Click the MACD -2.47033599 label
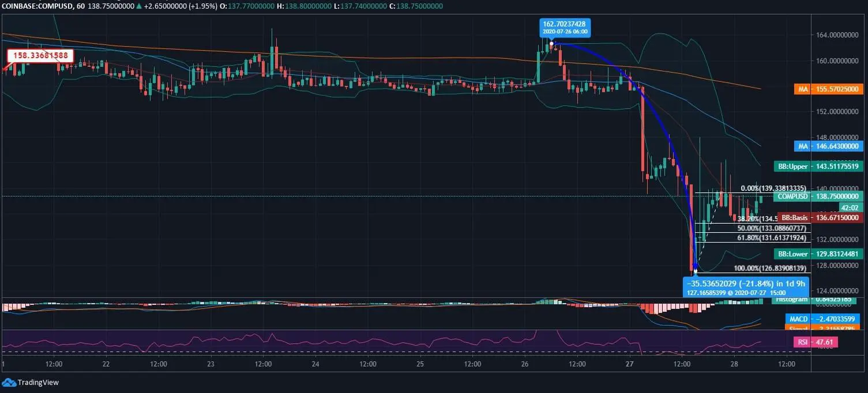Viewport: 868px width, 393px height. point(822,319)
